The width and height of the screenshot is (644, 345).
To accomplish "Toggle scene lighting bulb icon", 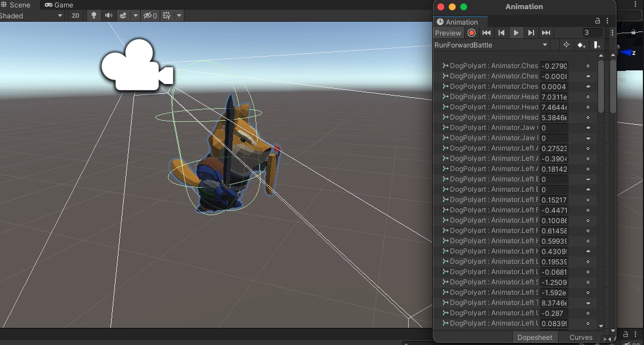I will tap(94, 15).
